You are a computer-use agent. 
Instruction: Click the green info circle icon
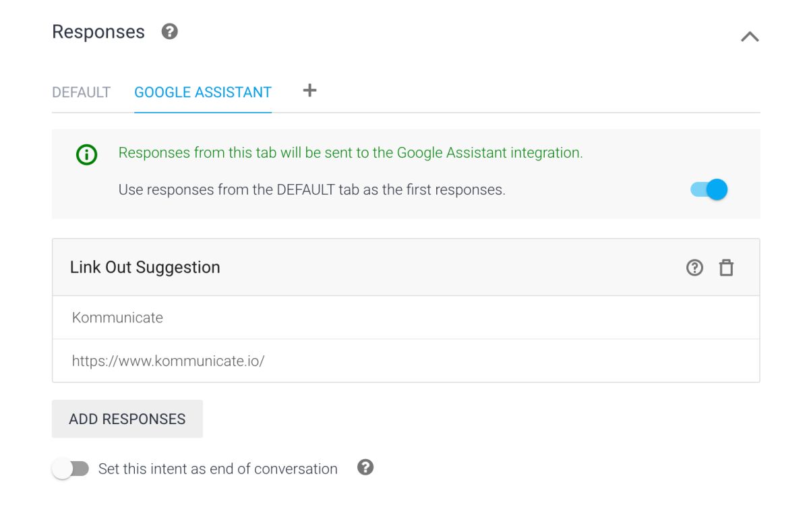tap(86, 155)
